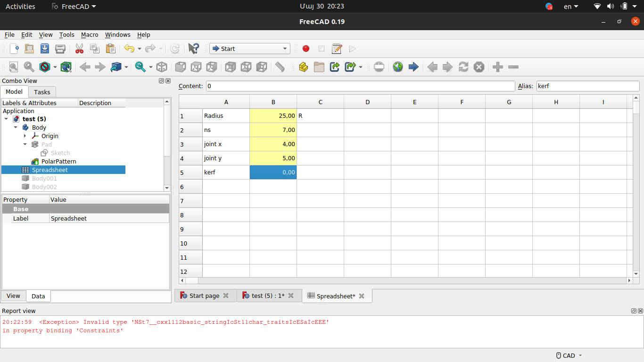
Task: Open the 'en' keyboard layout indicator
Action: (571, 7)
